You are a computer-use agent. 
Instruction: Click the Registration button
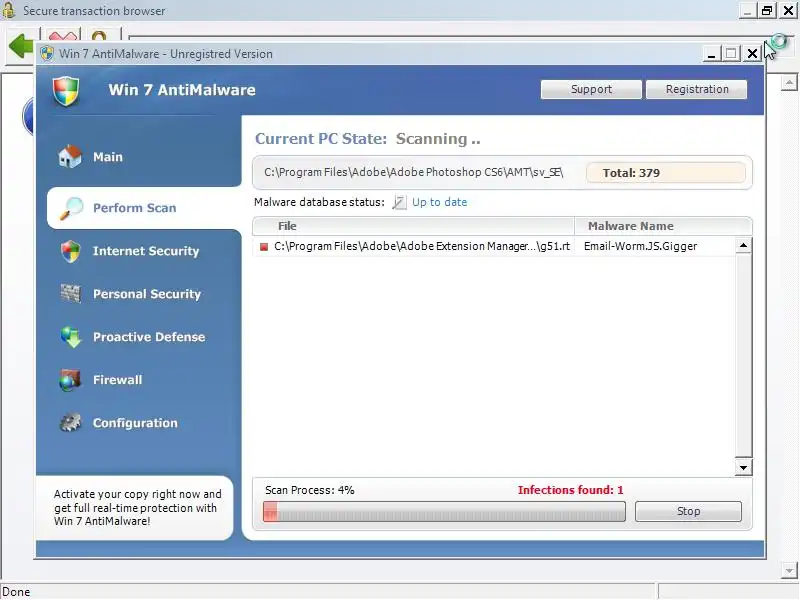pyautogui.click(x=696, y=89)
